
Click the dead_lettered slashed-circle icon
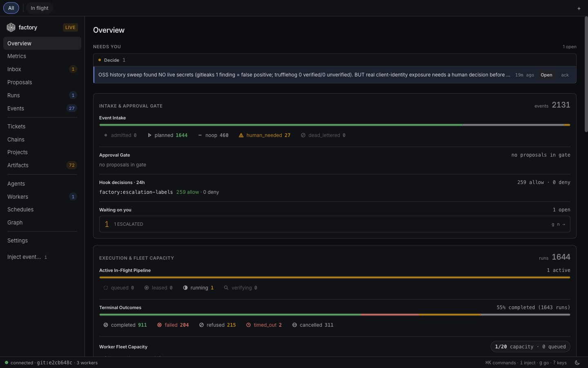tap(303, 135)
